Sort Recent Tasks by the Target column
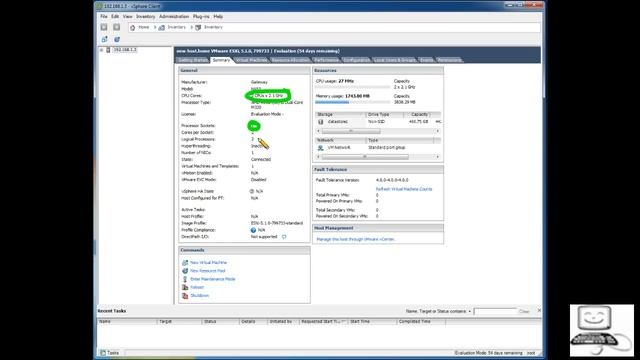 (180, 322)
